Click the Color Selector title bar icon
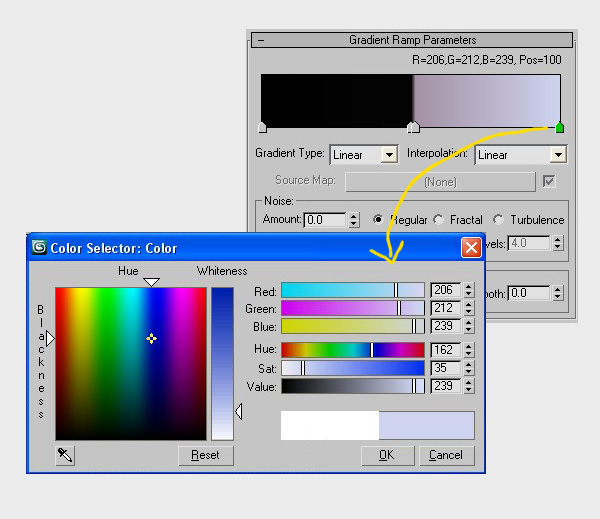Viewport: 600px width, 519px height. 40,248
